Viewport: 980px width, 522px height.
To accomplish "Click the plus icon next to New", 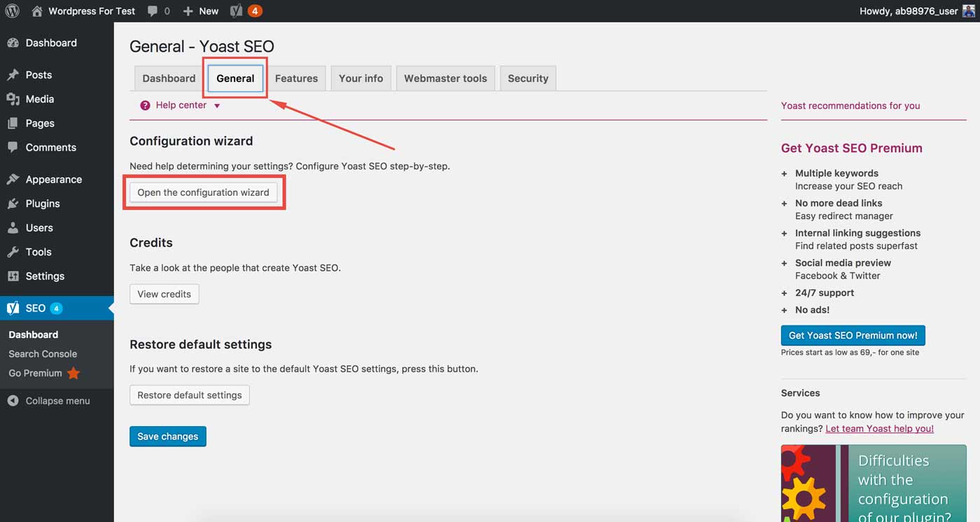I will click(x=188, y=11).
